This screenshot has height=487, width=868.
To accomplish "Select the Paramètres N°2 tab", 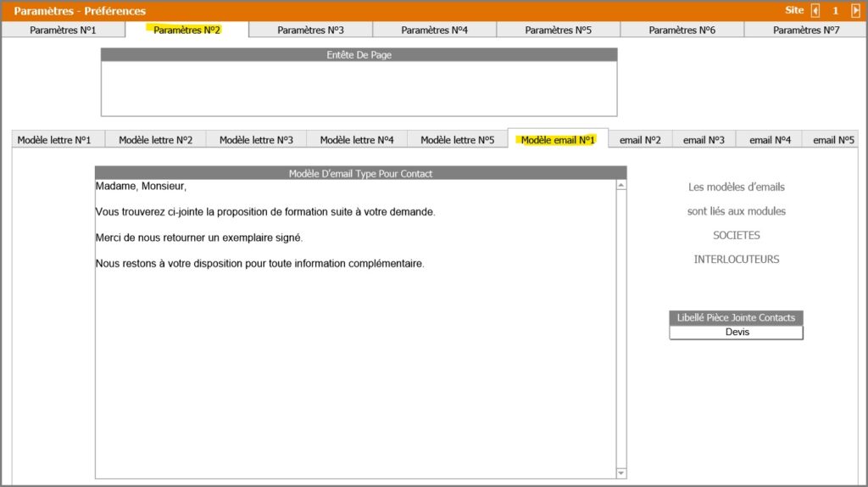I will pyautogui.click(x=187, y=30).
